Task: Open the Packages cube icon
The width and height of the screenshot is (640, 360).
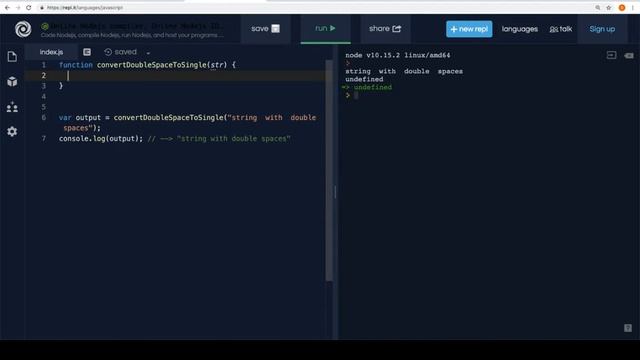Action: 12,82
